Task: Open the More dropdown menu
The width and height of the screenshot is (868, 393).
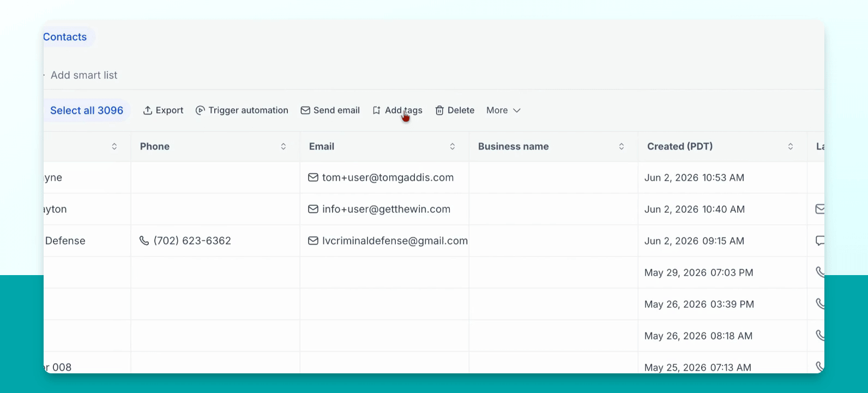Action: pos(503,110)
